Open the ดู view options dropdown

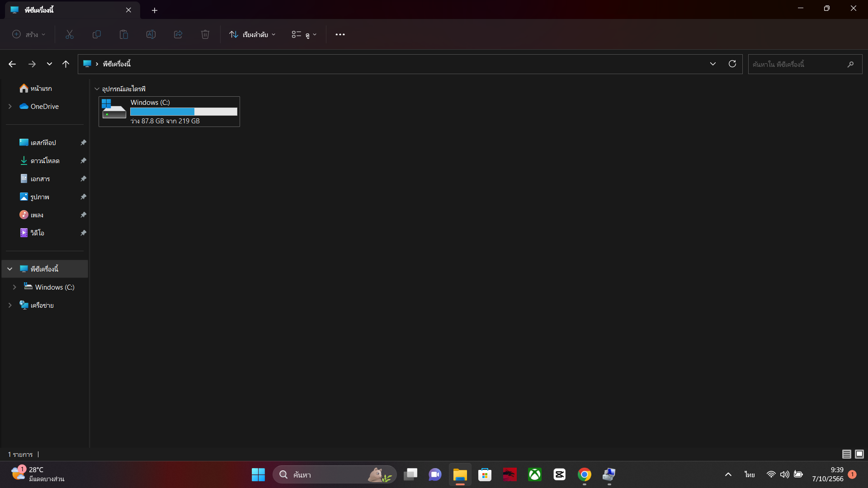tap(304, 35)
